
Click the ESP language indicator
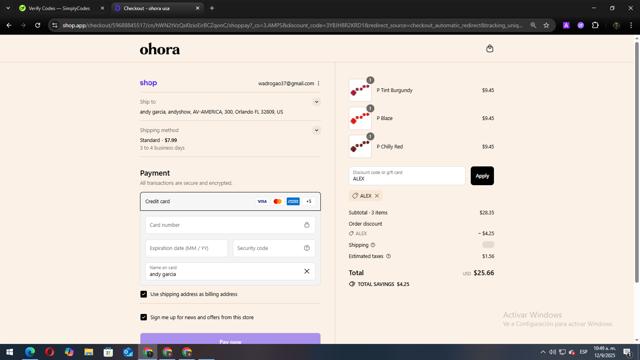click(x=583, y=352)
